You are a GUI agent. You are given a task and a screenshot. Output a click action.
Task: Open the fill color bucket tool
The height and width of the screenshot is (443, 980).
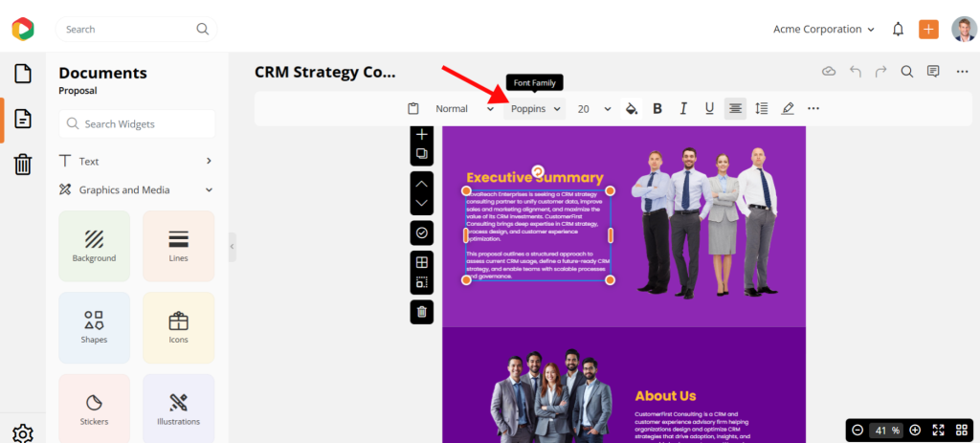(x=632, y=109)
